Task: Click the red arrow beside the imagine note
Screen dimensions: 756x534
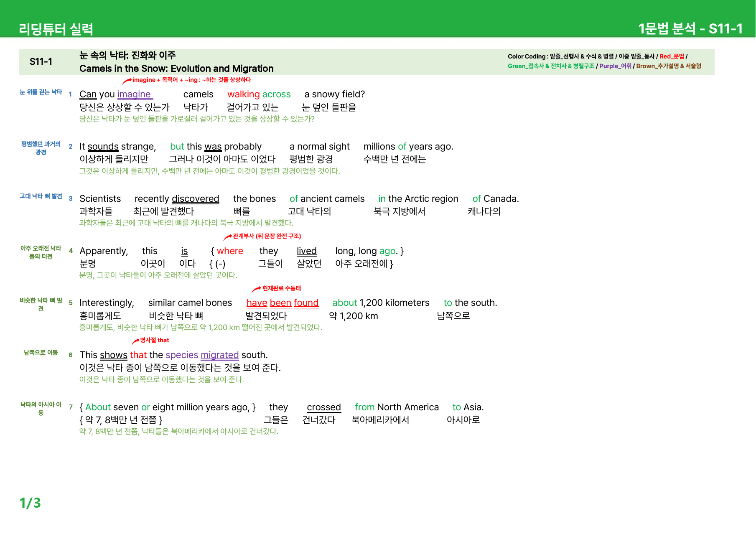Action: 127,81
